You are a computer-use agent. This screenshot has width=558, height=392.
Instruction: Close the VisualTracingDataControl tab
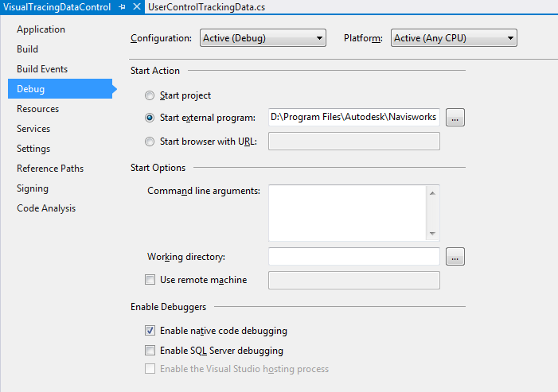pyautogui.click(x=136, y=6)
